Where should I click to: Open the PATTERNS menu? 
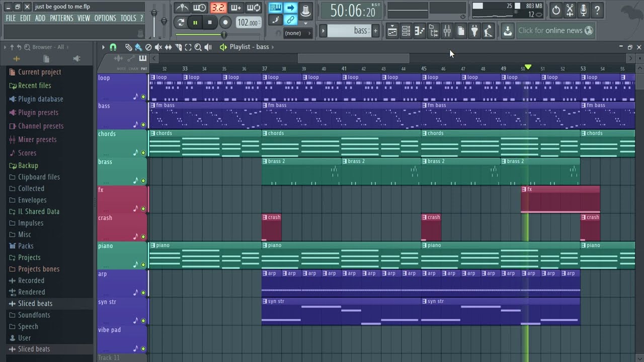61,18
